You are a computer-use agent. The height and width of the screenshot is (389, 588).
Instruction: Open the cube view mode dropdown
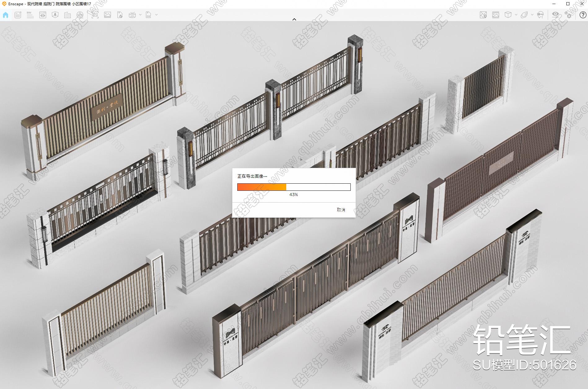[516, 15]
